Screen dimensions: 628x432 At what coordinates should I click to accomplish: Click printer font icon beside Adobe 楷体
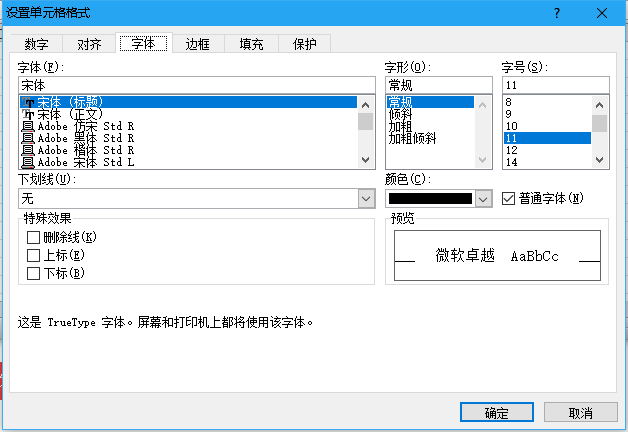coord(27,151)
